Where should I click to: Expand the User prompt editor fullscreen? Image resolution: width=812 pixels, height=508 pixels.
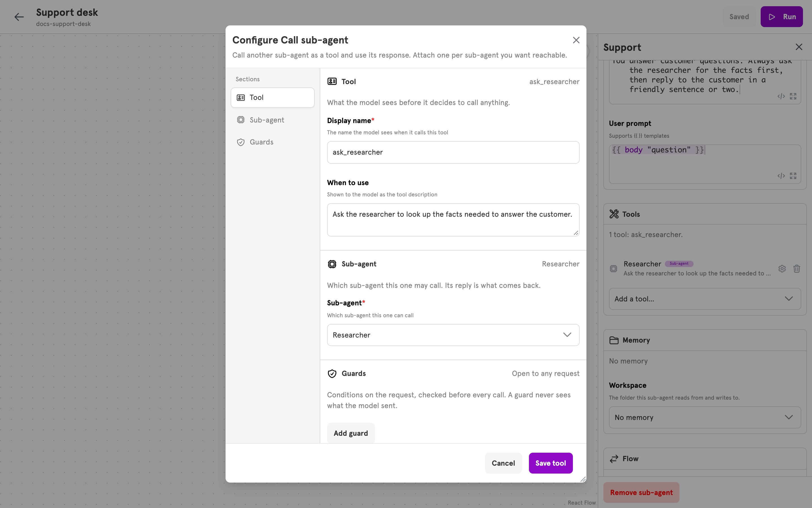793,176
